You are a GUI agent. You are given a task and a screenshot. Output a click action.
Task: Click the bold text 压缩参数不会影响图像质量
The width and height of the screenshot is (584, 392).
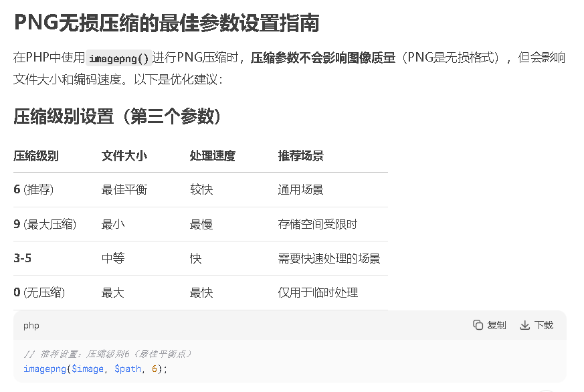[323, 58]
